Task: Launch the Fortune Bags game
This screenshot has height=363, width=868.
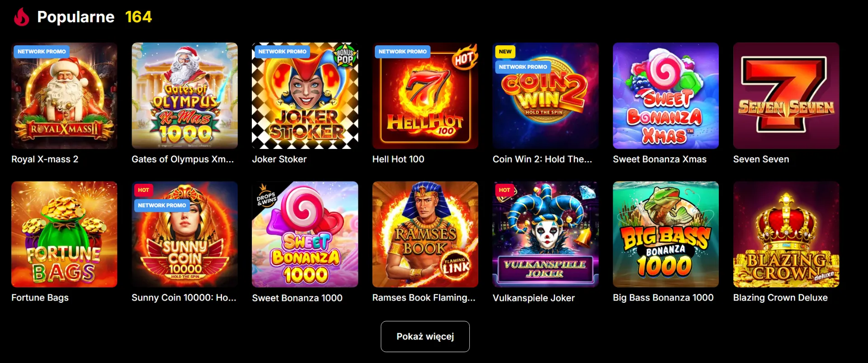Action: [64, 234]
